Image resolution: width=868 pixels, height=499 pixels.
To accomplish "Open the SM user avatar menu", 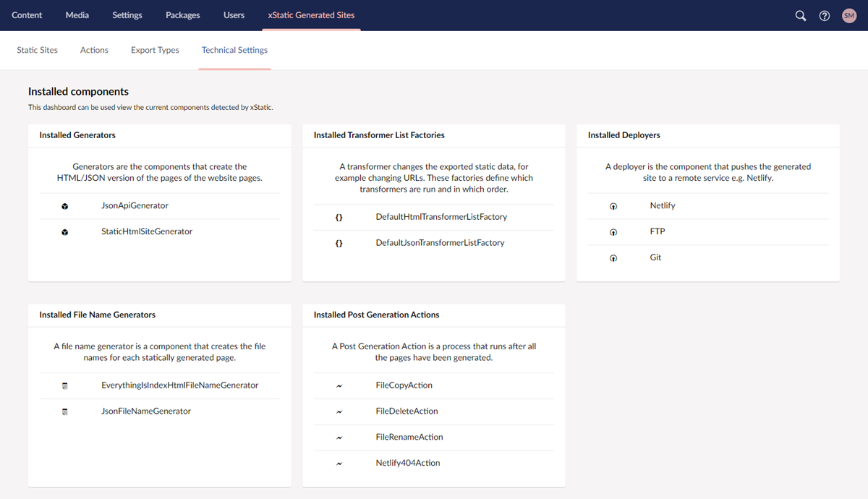I will pyautogui.click(x=849, y=15).
